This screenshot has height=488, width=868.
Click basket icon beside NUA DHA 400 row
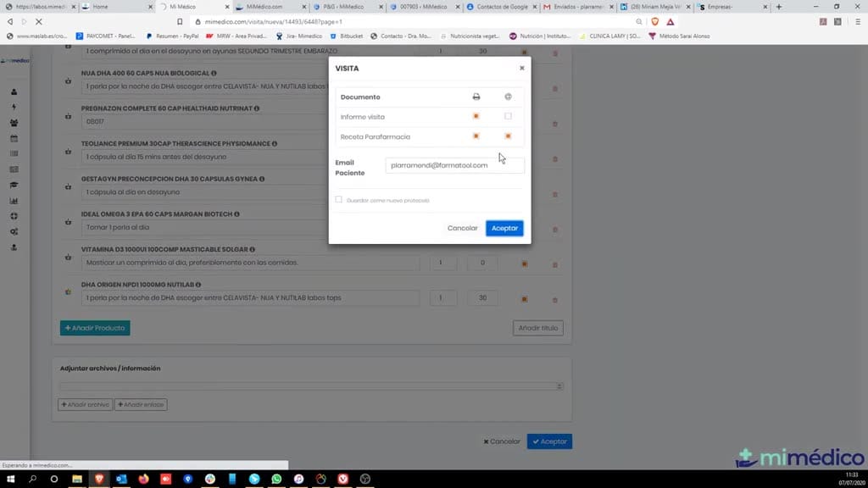coord(68,81)
